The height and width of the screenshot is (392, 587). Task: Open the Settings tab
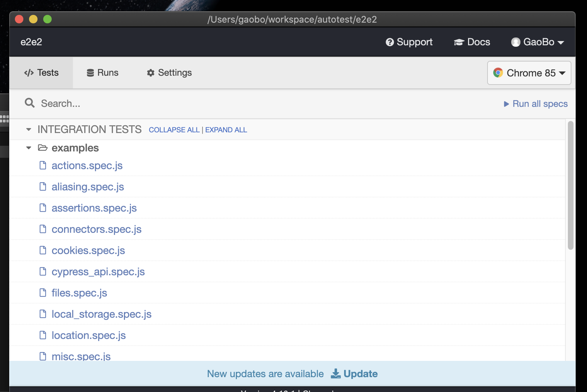[x=169, y=73]
